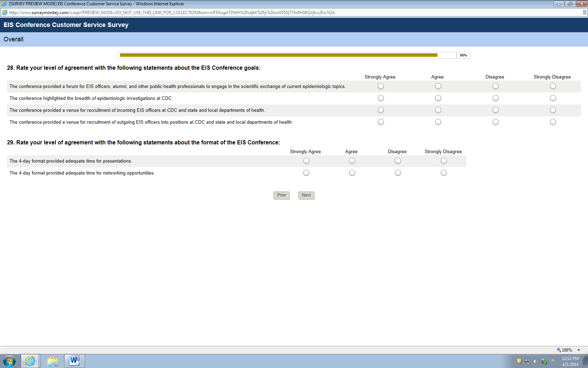The width and height of the screenshot is (588, 368).
Task: Select Strongly Agree for forum for EIS officers statement
Action: tap(381, 86)
